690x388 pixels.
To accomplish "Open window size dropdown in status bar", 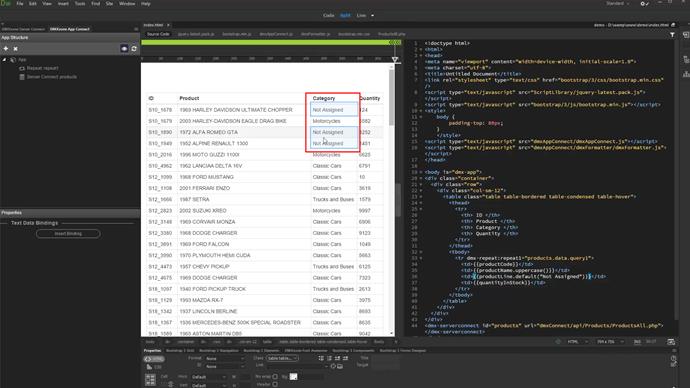I will tap(609, 342).
